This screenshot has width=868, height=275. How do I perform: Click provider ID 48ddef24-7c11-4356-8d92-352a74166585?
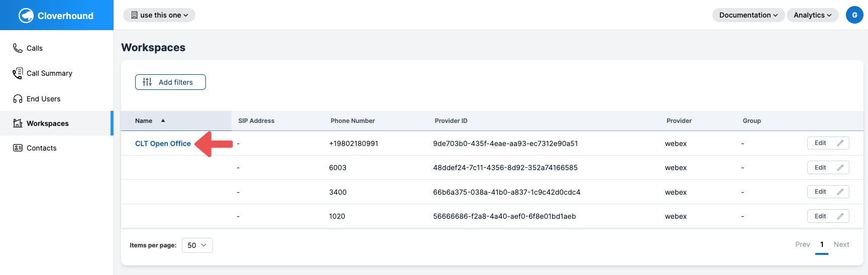[x=505, y=168]
